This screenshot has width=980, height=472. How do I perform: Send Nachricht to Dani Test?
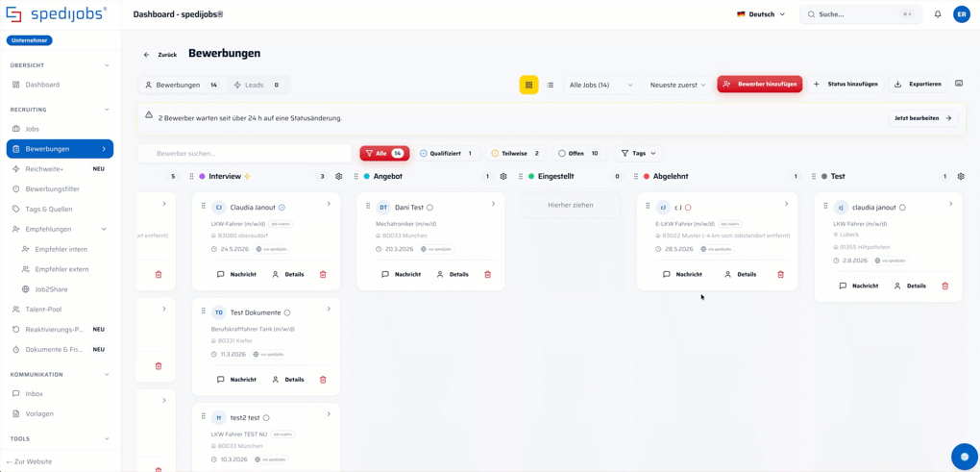point(401,274)
